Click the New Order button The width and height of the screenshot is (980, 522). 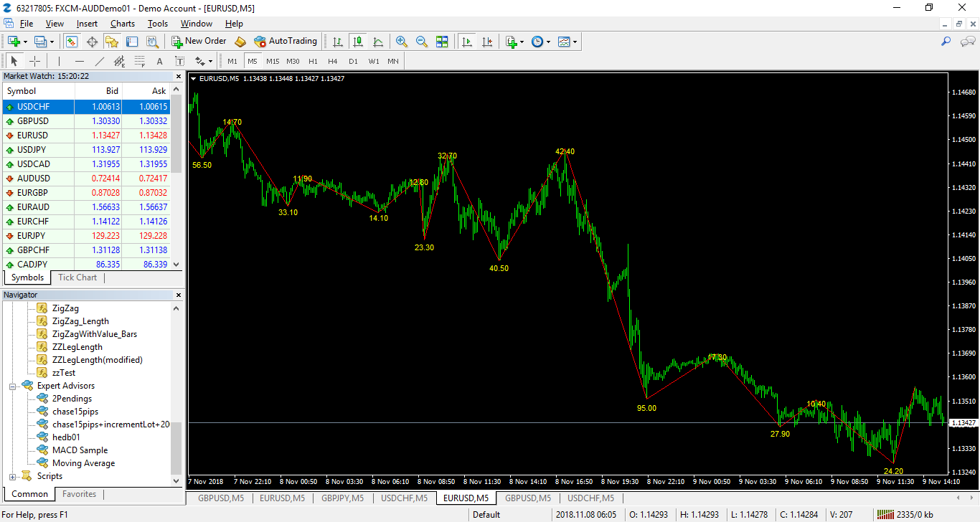point(199,42)
